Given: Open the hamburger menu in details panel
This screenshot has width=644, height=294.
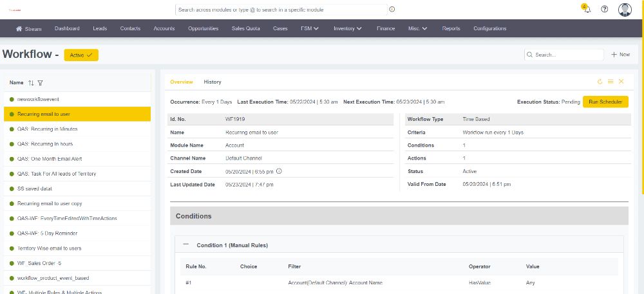Looking at the screenshot, I should [x=611, y=82].
